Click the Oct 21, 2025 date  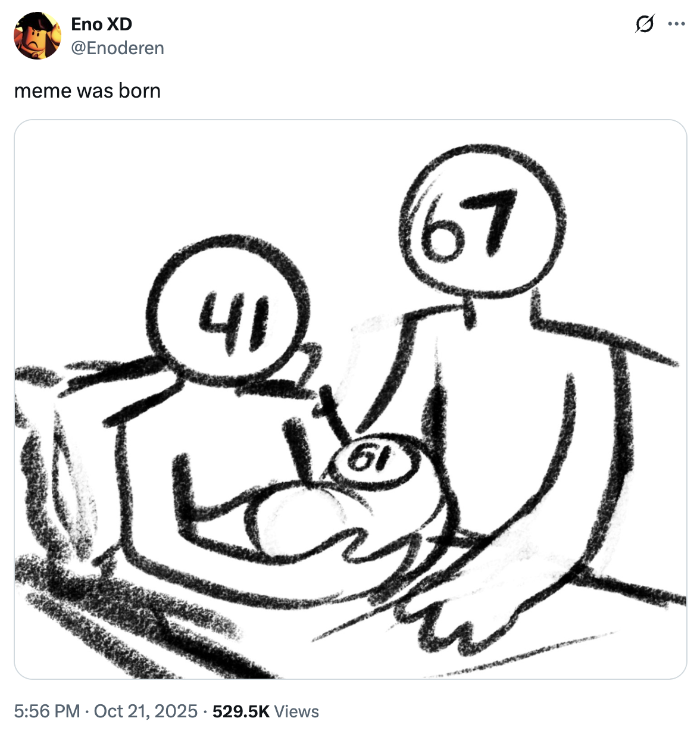146,711
